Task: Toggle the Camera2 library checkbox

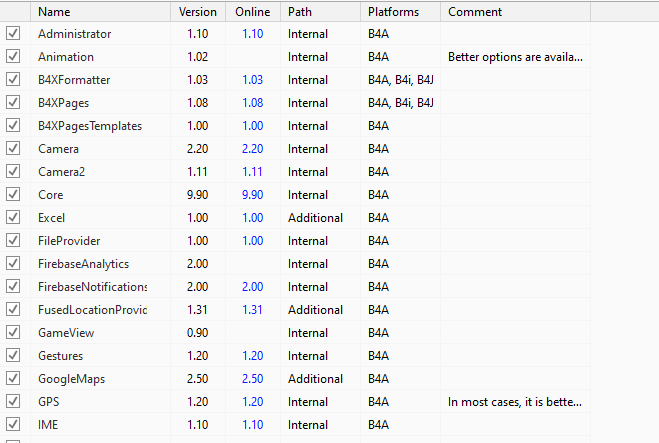Action: click(13, 172)
